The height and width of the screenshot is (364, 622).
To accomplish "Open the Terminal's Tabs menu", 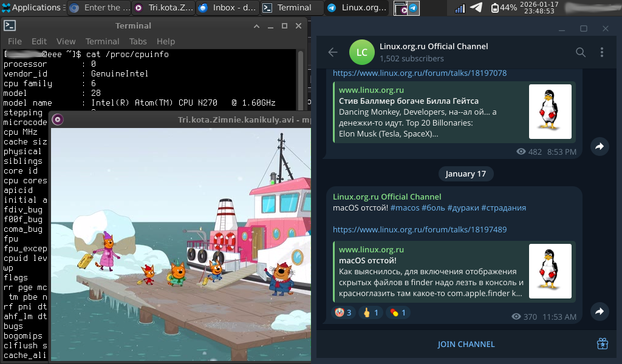I will pos(138,41).
